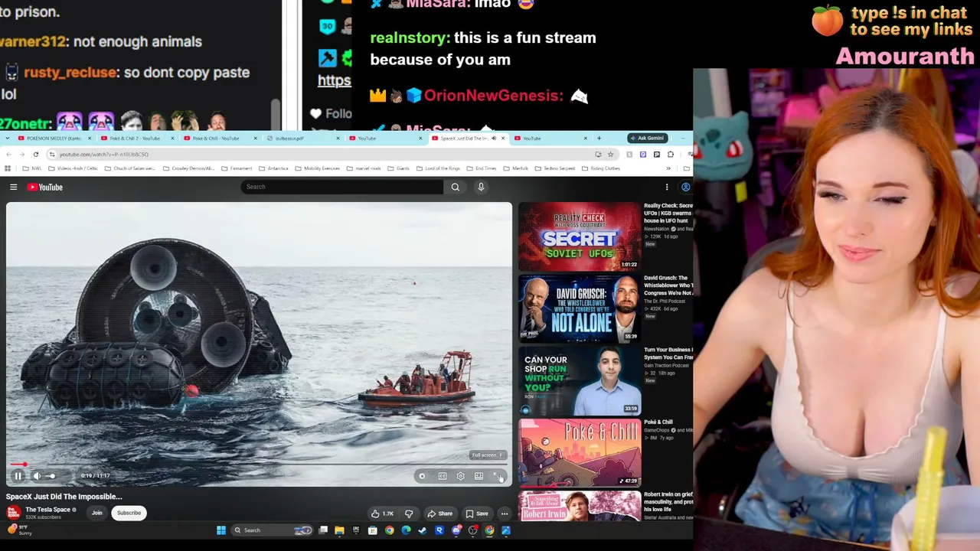
Task: Open Microsoft Edge from the taskbar
Action: 406,530
